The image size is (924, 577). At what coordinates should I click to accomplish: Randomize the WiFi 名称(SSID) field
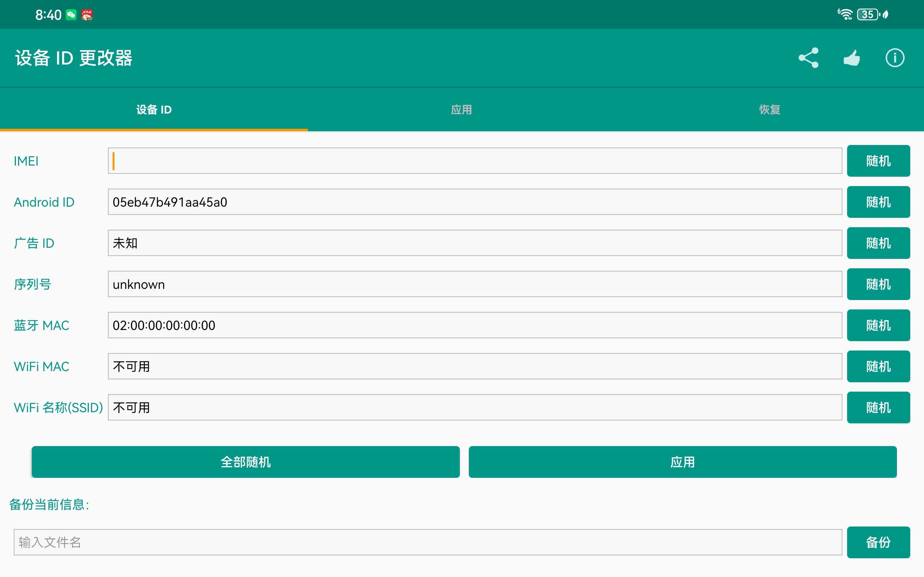(x=878, y=407)
